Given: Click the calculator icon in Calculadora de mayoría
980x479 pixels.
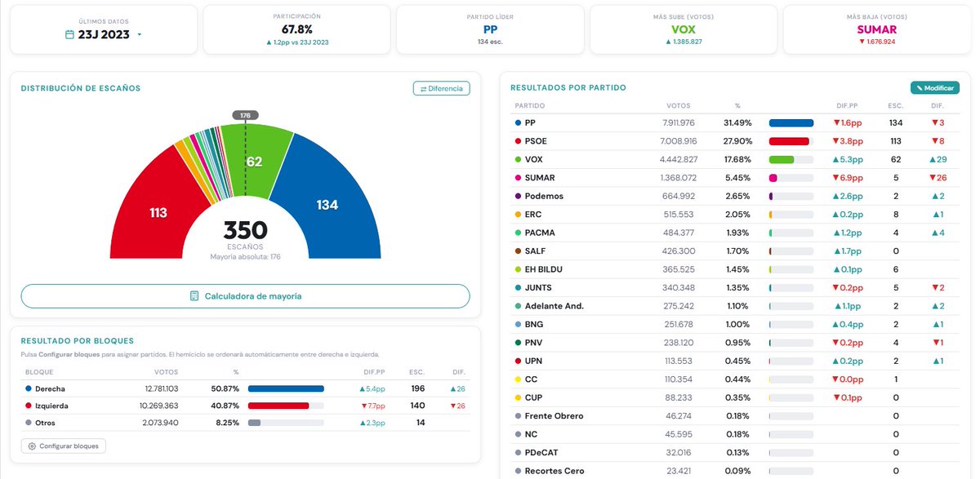Looking at the screenshot, I should (x=194, y=296).
